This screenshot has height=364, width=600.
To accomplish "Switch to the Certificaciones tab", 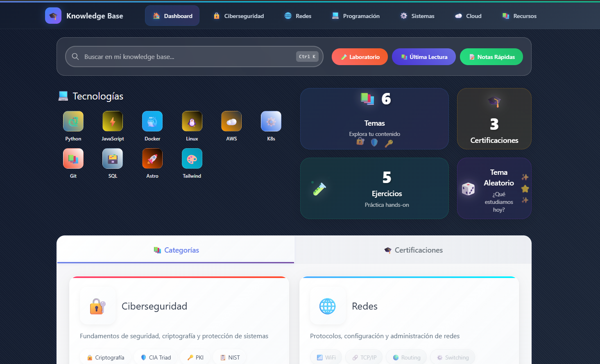I will pyautogui.click(x=413, y=250).
